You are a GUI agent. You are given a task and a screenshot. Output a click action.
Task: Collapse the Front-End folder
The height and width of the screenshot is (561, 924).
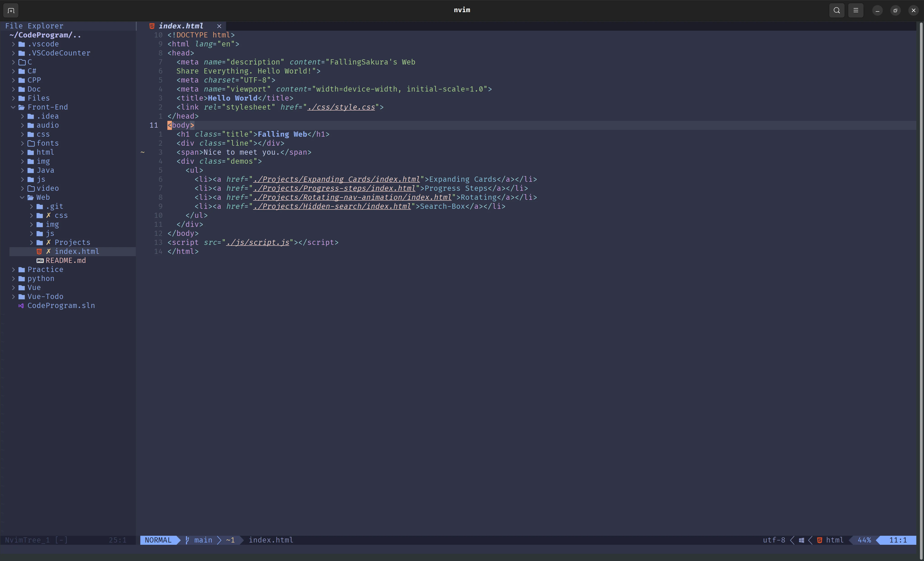13,107
